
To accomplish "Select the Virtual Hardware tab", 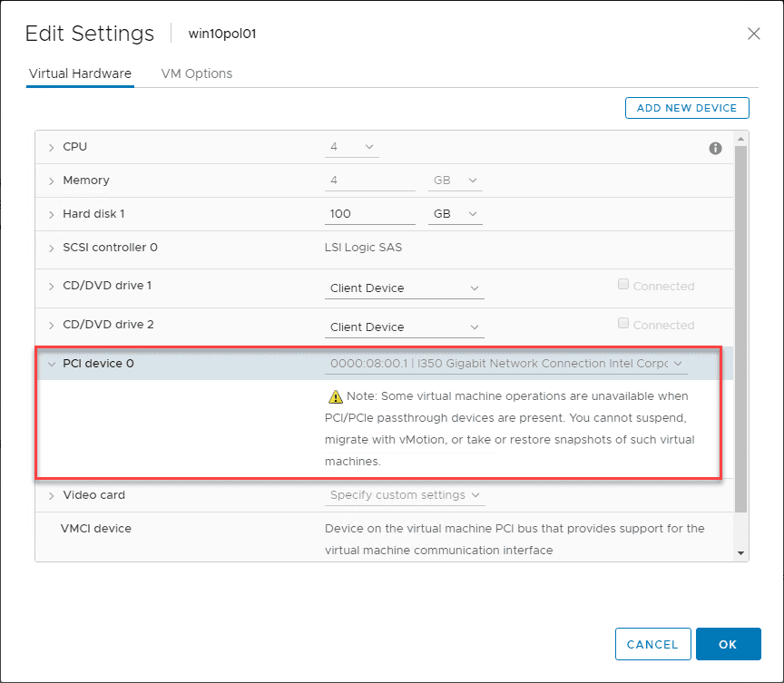I will [x=80, y=73].
